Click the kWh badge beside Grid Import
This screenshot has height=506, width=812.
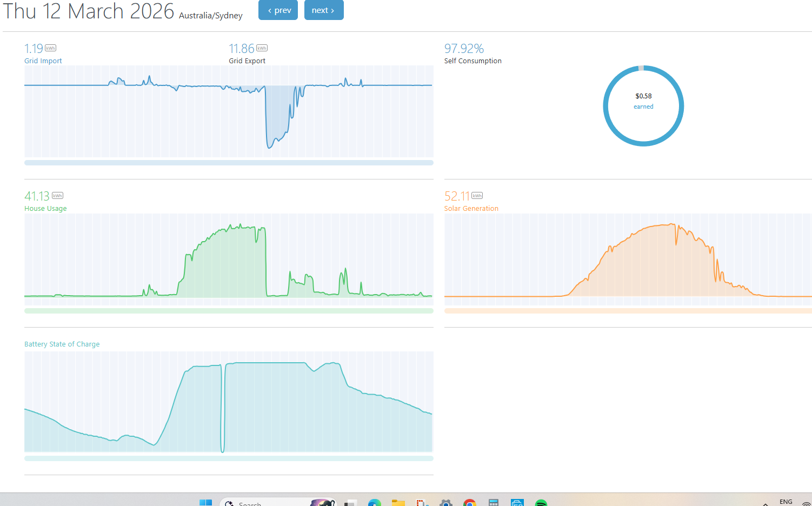[50, 48]
